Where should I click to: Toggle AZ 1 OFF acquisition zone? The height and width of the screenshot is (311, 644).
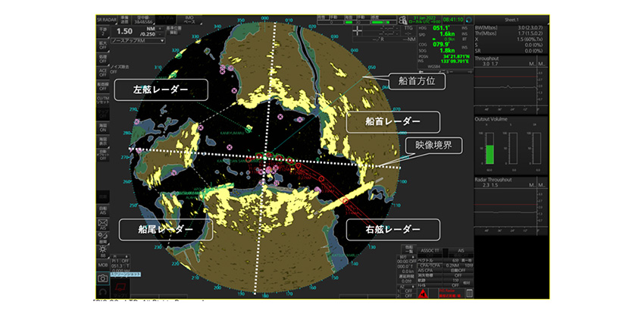408,291
